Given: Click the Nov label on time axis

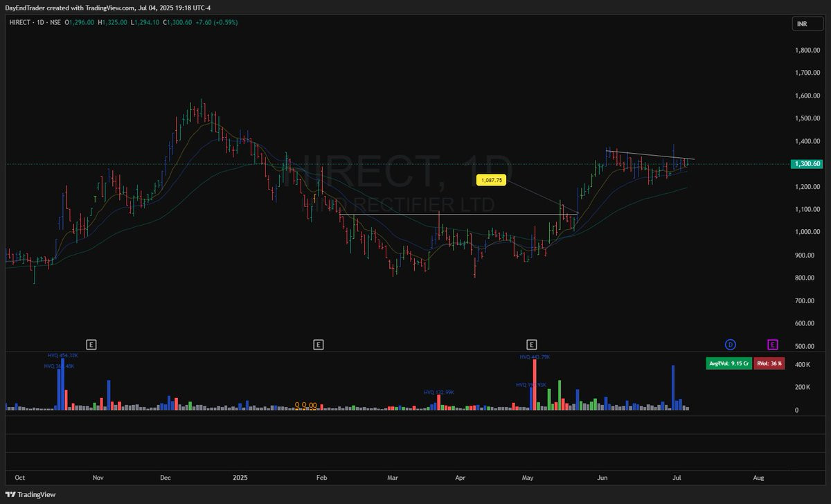Looking at the screenshot, I should coord(98,478).
